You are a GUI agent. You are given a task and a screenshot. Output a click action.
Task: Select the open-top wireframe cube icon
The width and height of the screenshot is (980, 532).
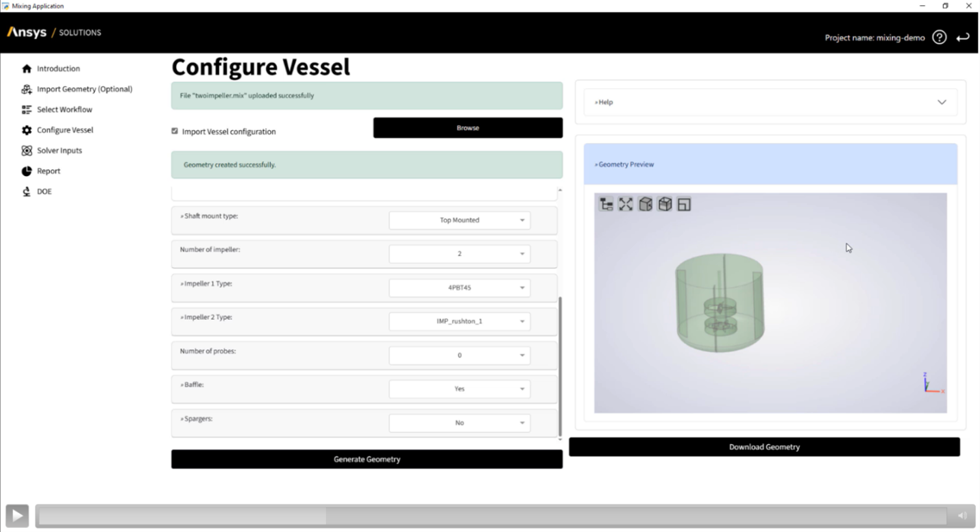[664, 204]
